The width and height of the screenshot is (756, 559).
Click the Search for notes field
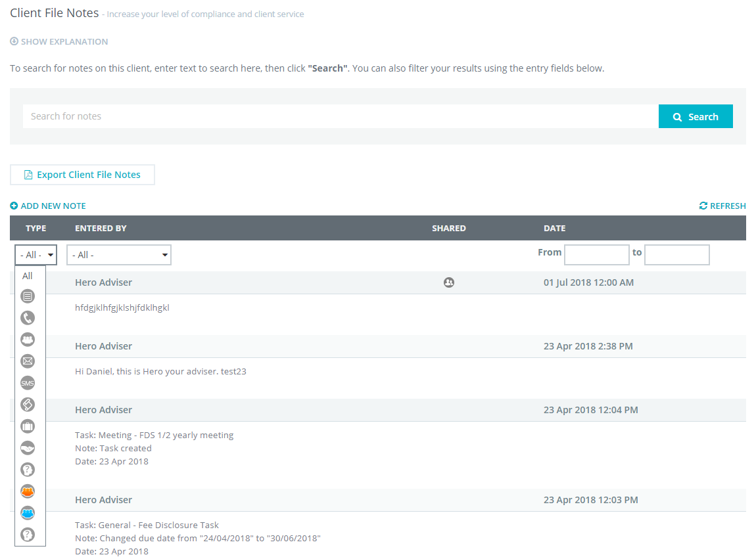pyautogui.click(x=341, y=116)
